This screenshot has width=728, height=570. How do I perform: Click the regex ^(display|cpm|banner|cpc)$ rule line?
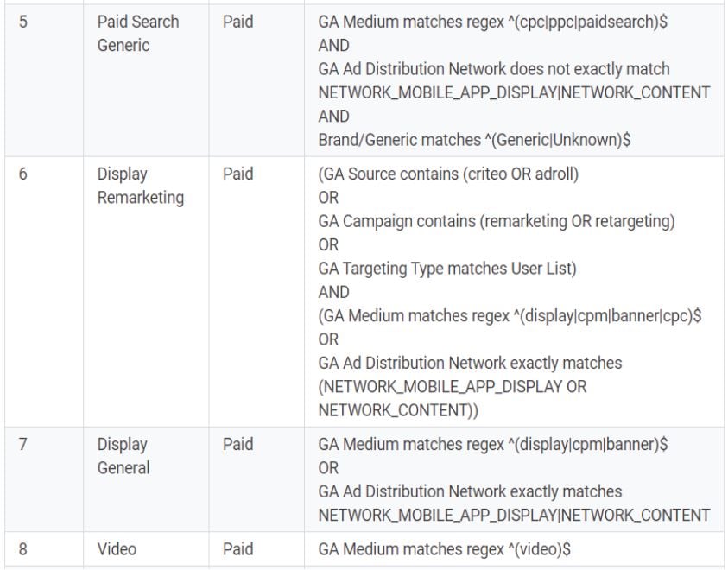[x=510, y=316]
